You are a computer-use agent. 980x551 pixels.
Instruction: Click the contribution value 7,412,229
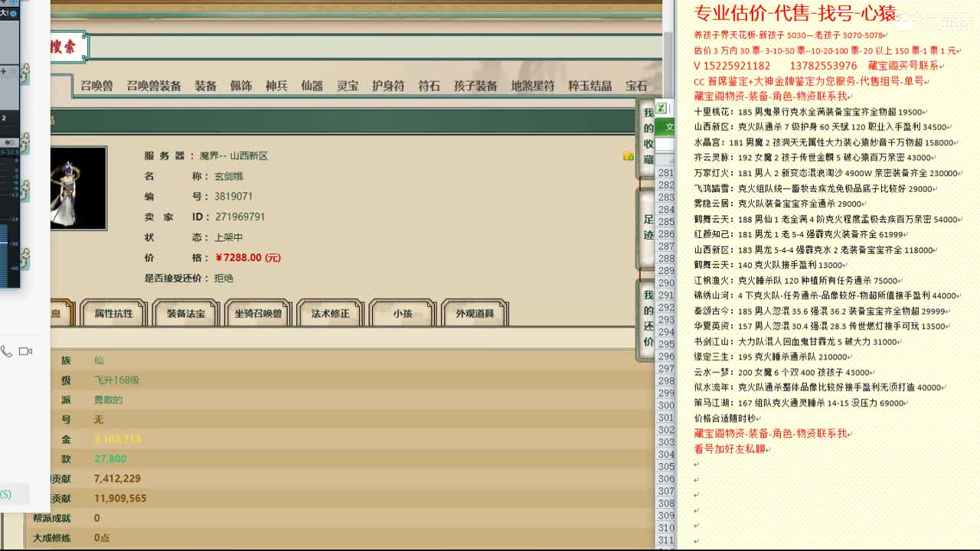click(x=117, y=478)
